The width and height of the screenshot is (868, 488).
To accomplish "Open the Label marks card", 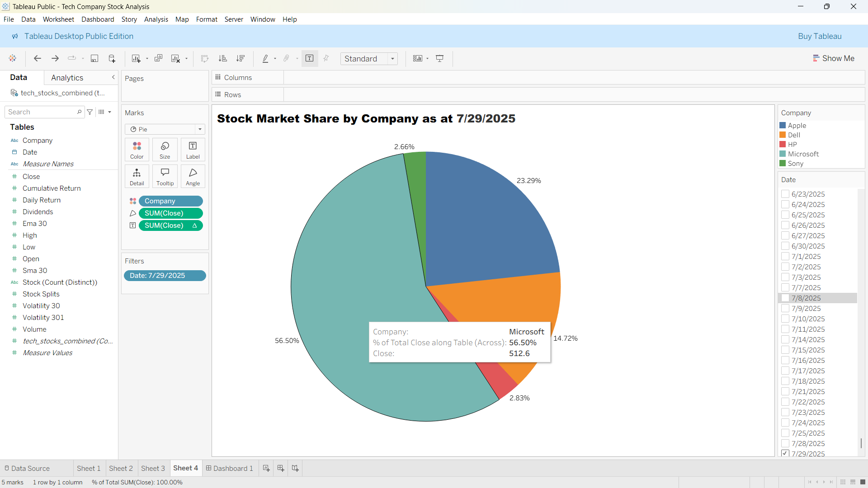I will pyautogui.click(x=193, y=150).
